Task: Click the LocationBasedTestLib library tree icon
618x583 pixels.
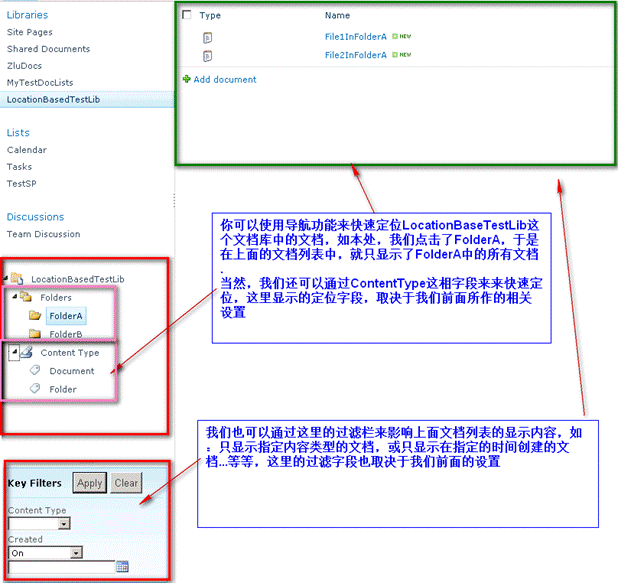Action: click(x=17, y=278)
